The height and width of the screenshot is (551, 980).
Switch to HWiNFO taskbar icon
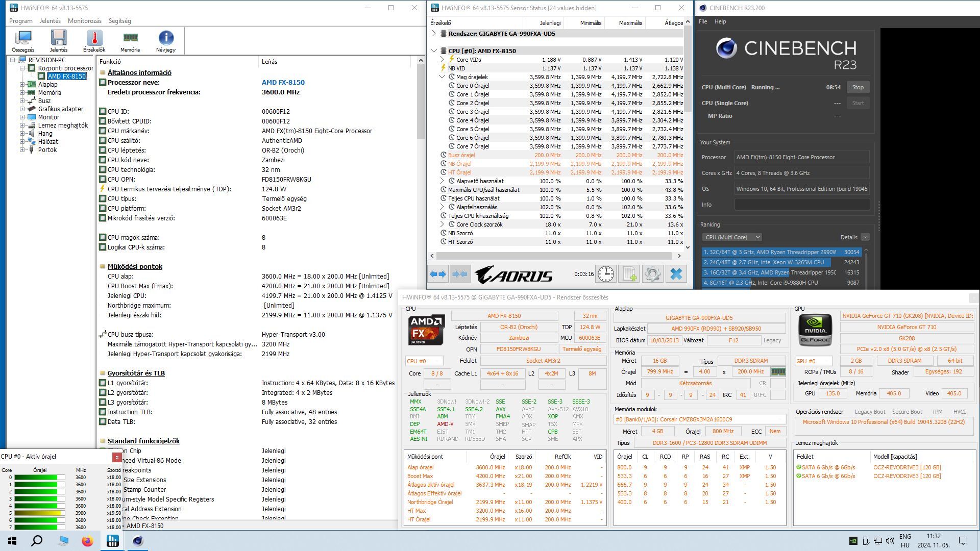113,541
